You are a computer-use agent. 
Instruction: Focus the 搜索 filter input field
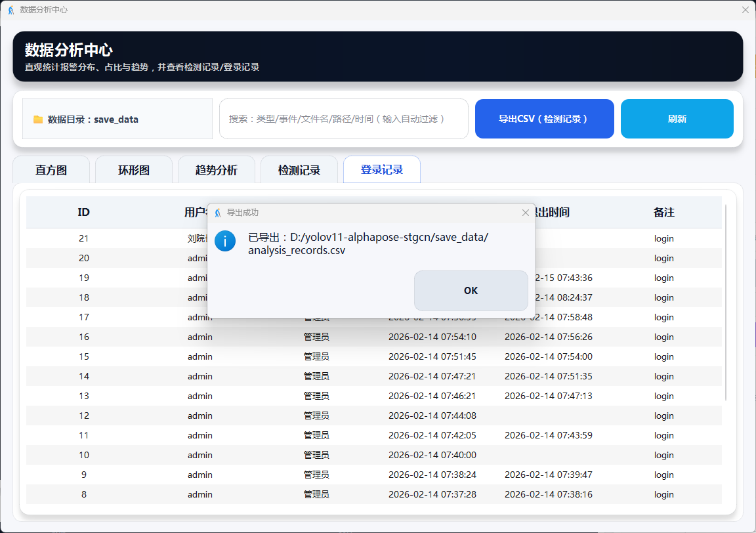343,119
